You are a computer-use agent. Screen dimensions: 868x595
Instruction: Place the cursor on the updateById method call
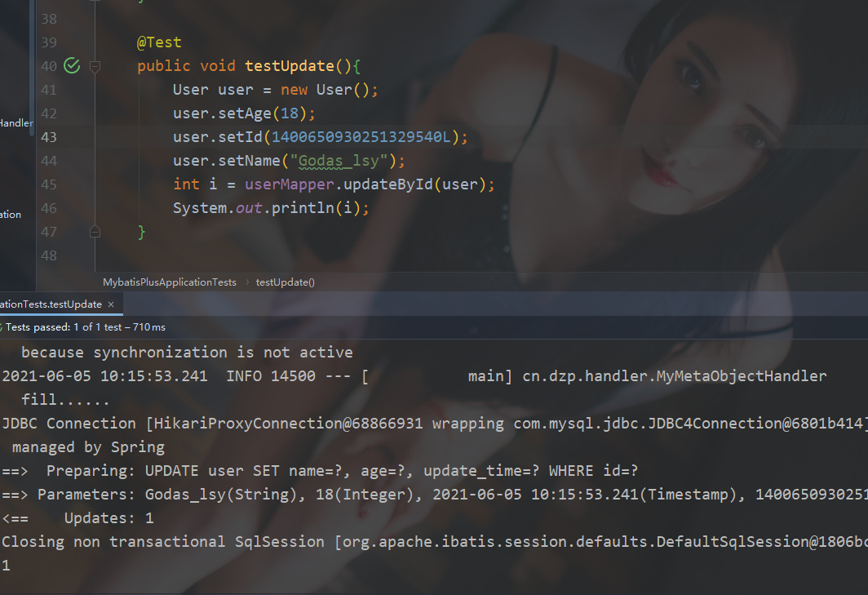point(388,184)
